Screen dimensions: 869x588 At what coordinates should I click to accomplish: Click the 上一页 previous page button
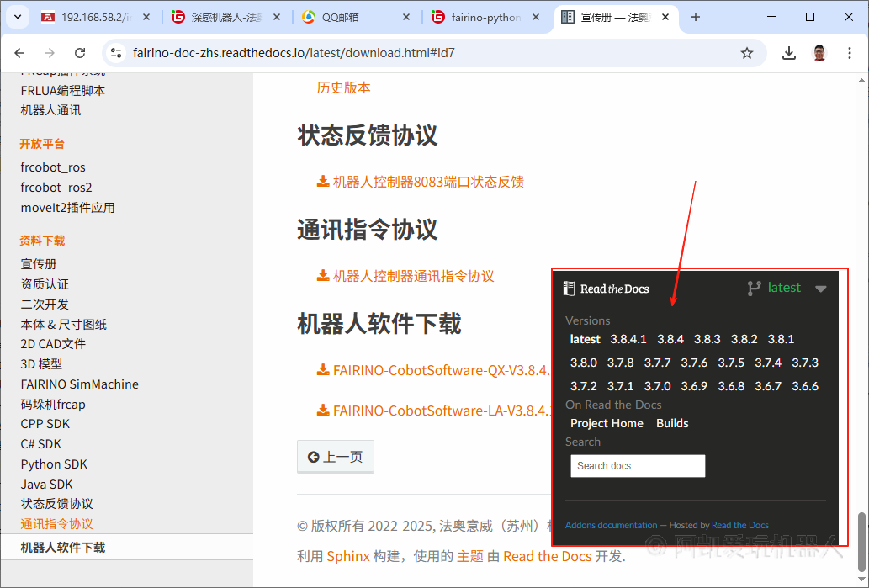tap(335, 457)
